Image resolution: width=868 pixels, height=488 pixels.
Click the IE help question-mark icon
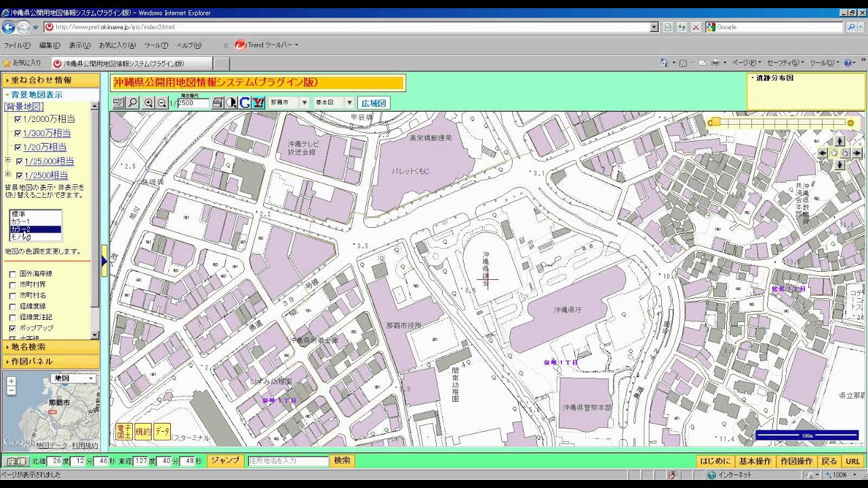[848, 63]
